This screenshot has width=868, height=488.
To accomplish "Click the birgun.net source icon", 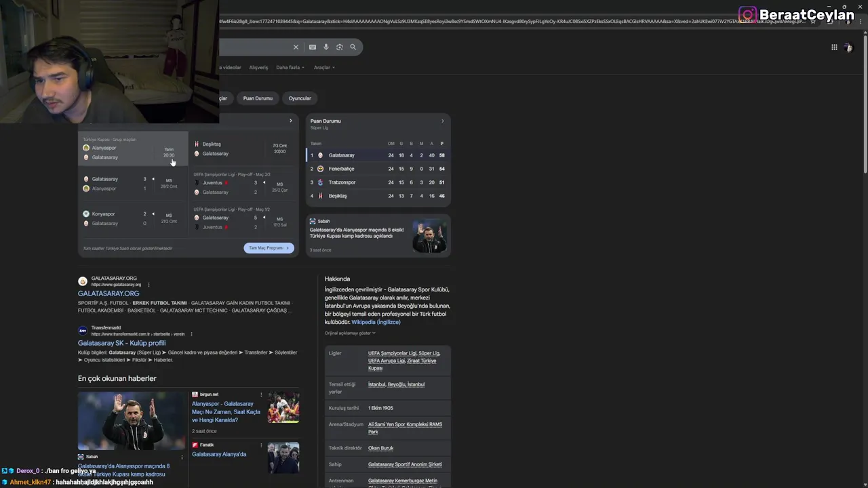I will pos(195,394).
